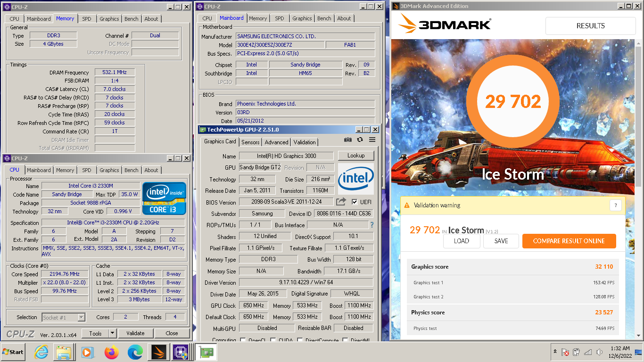Click the validation warning triangle icon
Viewport: 644px width, 362px height.
(406, 205)
